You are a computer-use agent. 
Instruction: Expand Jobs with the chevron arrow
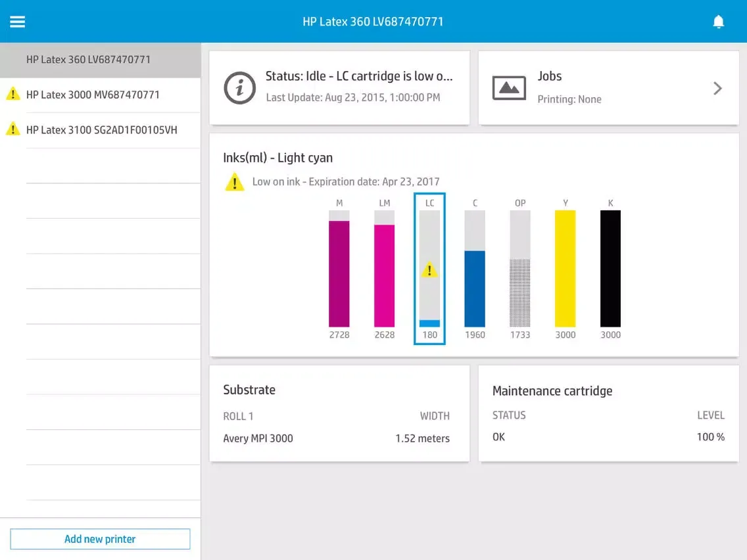(x=717, y=88)
